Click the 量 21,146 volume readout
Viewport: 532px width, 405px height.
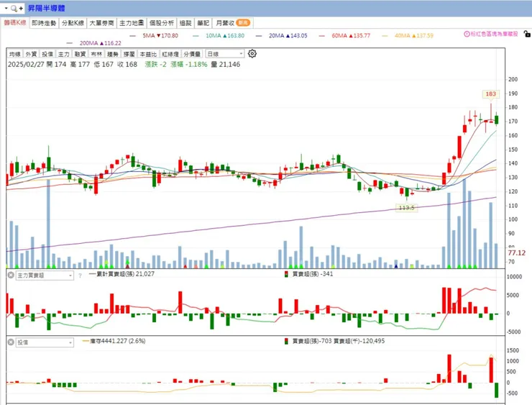pos(226,65)
